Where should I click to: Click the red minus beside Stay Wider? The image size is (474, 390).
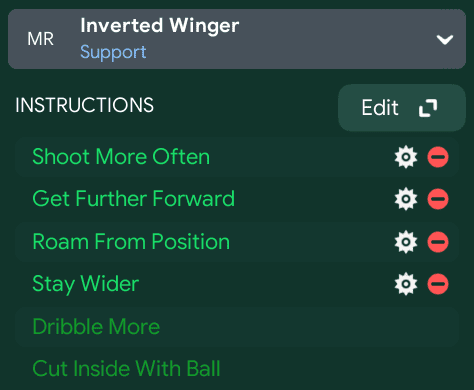[438, 284]
